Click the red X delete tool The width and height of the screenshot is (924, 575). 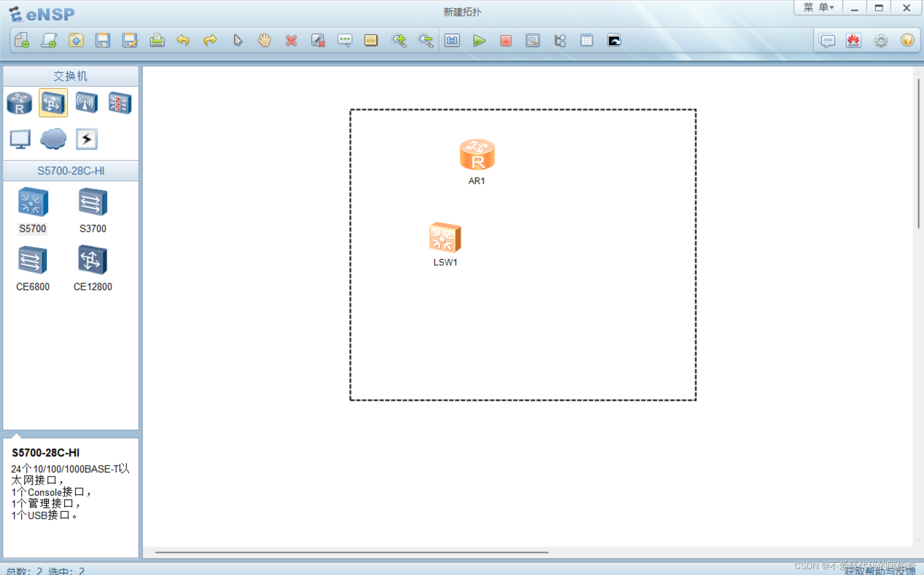pyautogui.click(x=291, y=40)
